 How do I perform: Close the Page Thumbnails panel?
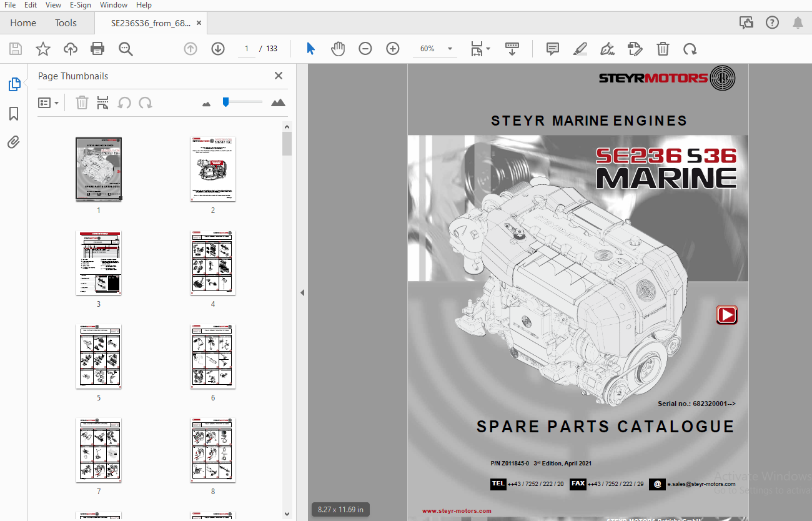pos(279,76)
